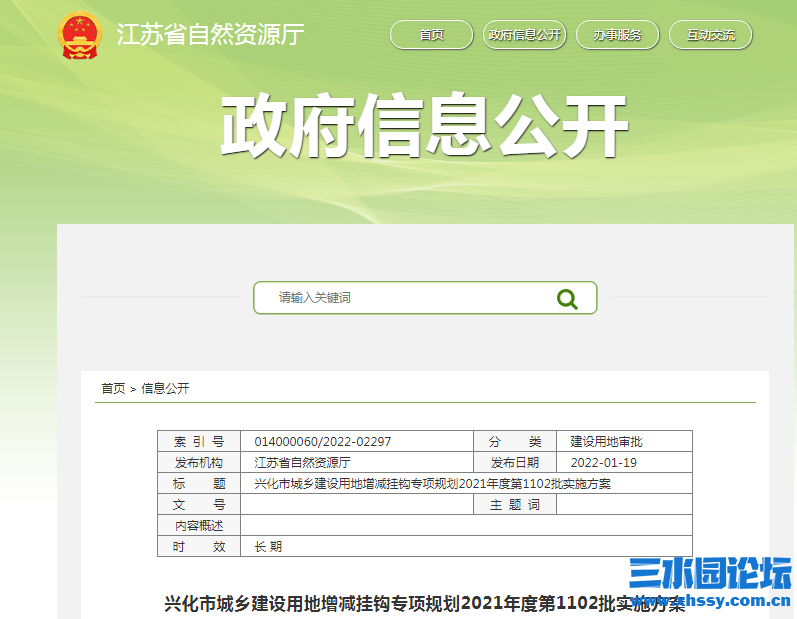
Task: Click the bold article headline below table
Action: click(x=424, y=604)
